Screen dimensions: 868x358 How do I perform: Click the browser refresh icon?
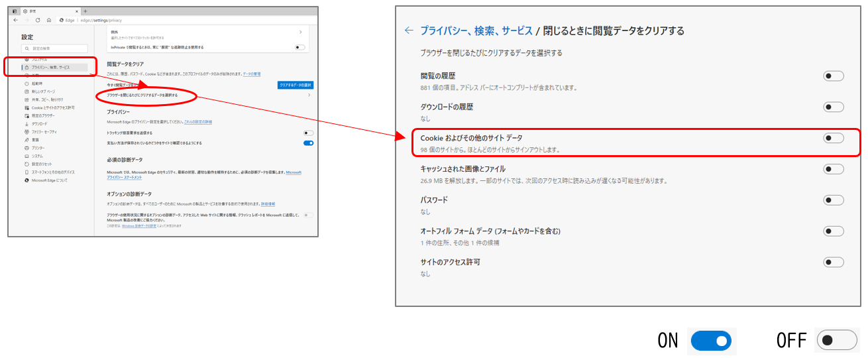click(38, 20)
